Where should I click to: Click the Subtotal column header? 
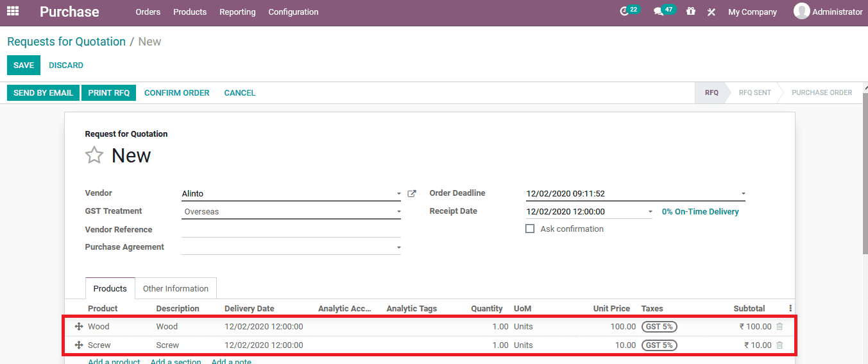(x=749, y=308)
